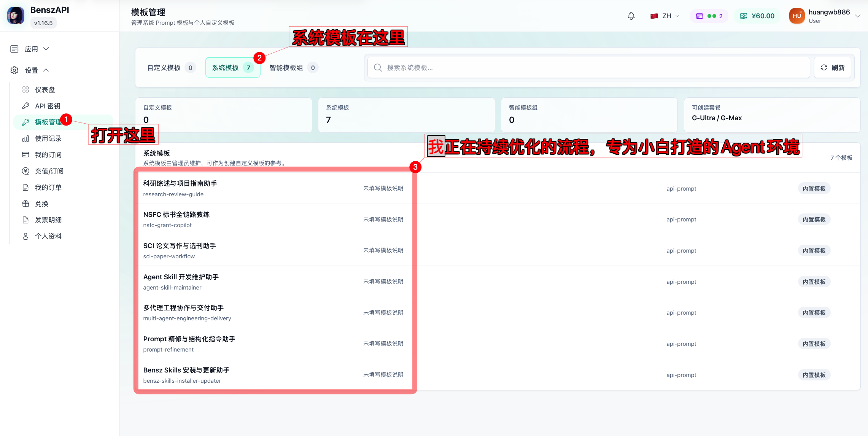Click the 搜索系统模板 search field
The width and height of the screenshot is (868, 436).
(x=589, y=68)
